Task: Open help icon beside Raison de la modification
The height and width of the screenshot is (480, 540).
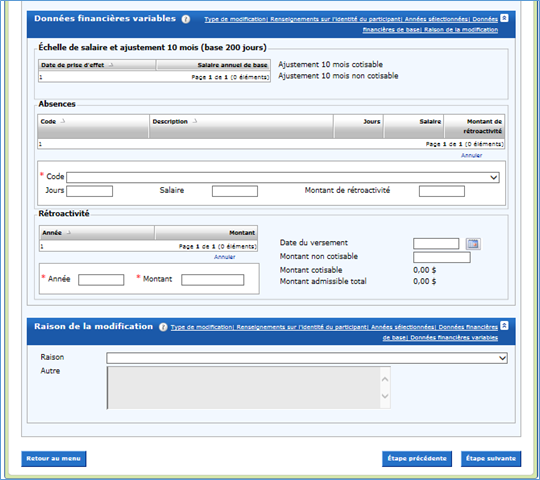Action: click(x=163, y=327)
